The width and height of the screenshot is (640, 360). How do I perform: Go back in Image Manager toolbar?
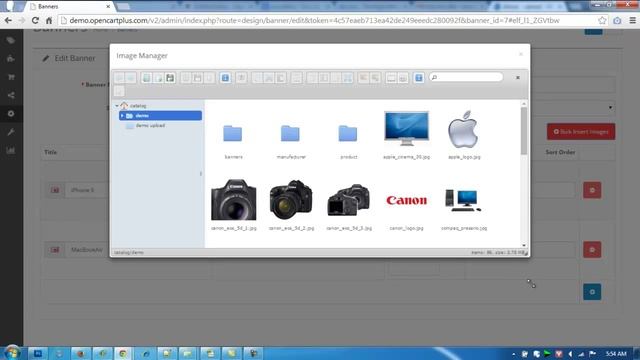[x=119, y=78]
